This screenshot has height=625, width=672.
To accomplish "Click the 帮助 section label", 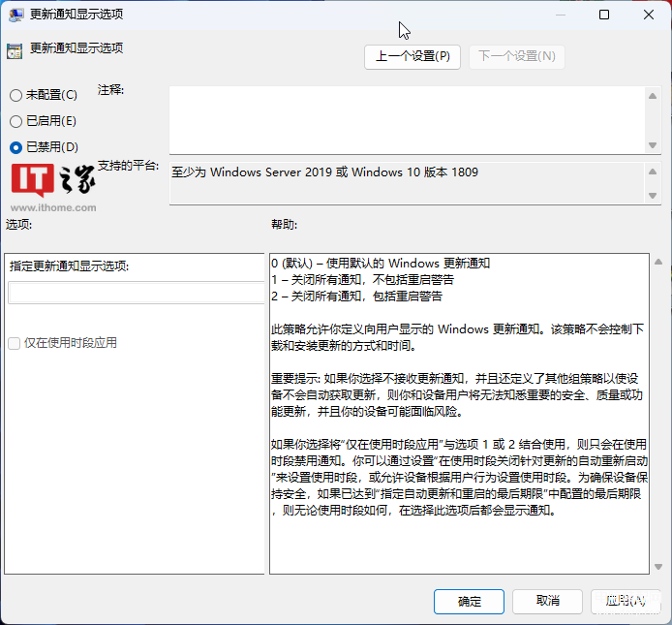I will (284, 225).
